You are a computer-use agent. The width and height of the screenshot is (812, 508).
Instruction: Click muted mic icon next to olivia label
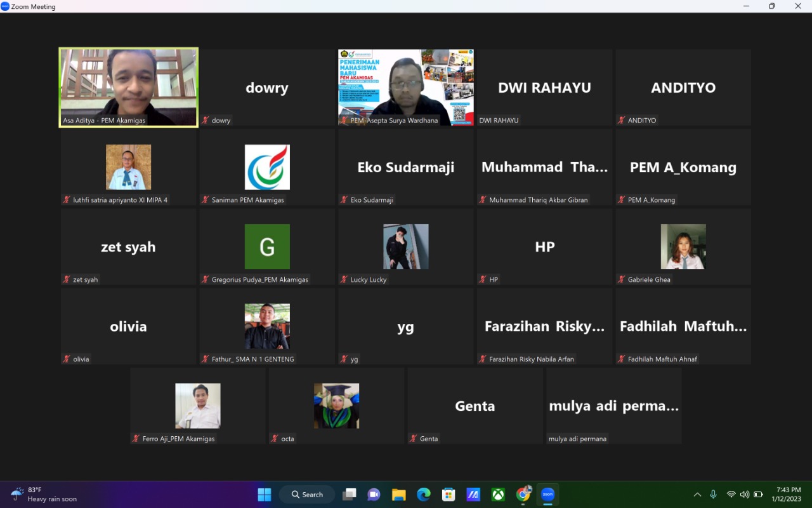click(67, 359)
